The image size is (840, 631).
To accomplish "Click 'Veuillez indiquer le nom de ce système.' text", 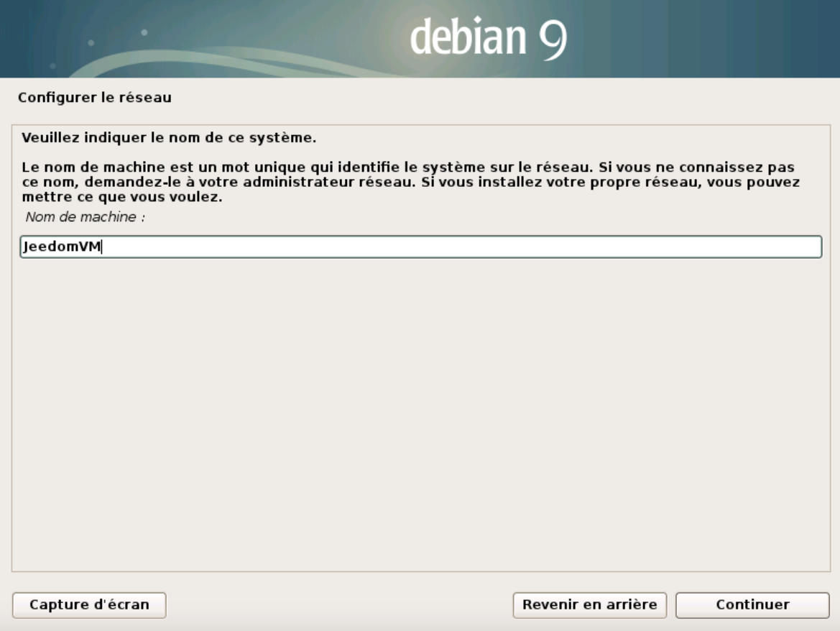I will [x=169, y=138].
